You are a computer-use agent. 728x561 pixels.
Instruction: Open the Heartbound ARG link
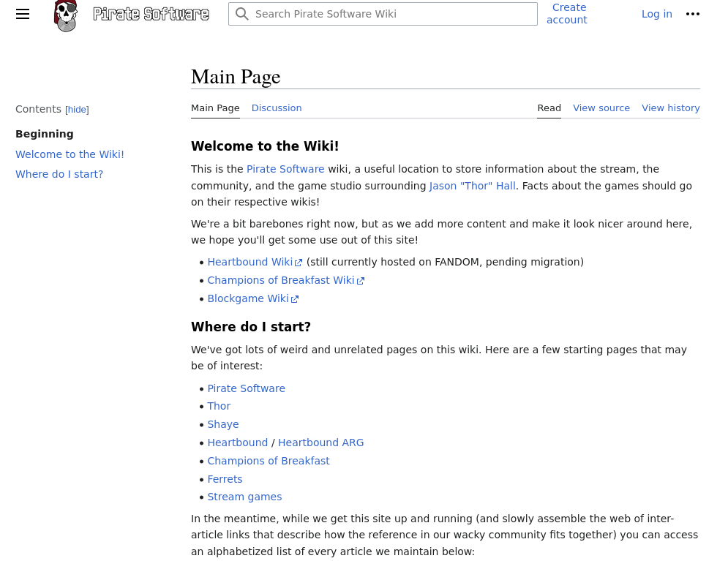[320, 443]
